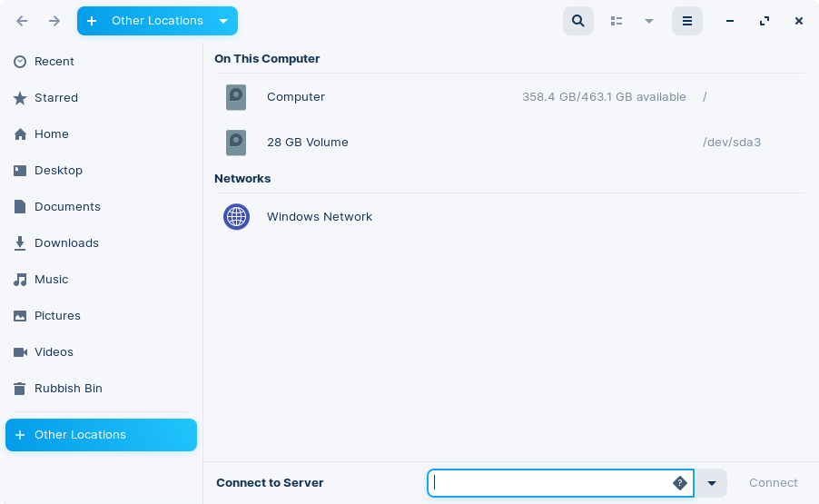Expand the recent servers dropdown
Image resolution: width=819 pixels, height=504 pixels.
point(712,483)
